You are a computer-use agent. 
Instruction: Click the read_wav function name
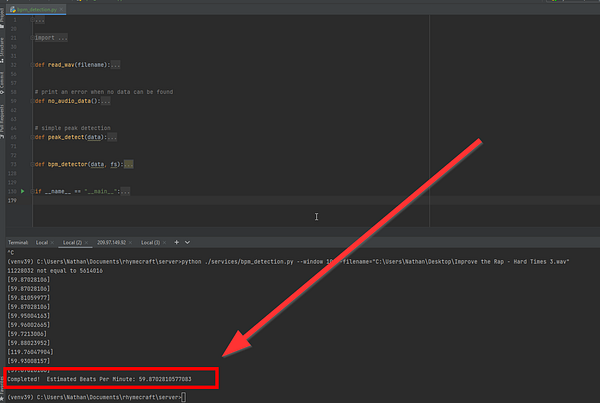click(61, 65)
